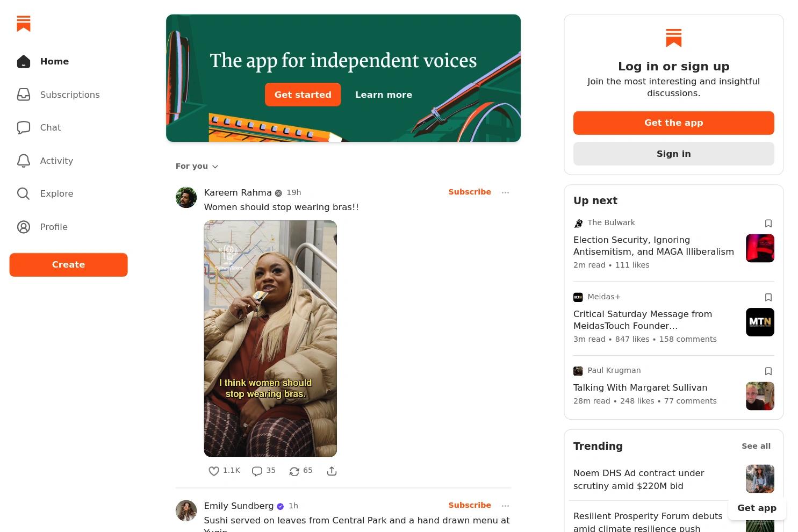Expand the For you feed dropdown
Image resolution: width=798 pixels, height=532 pixels.
pos(197,167)
